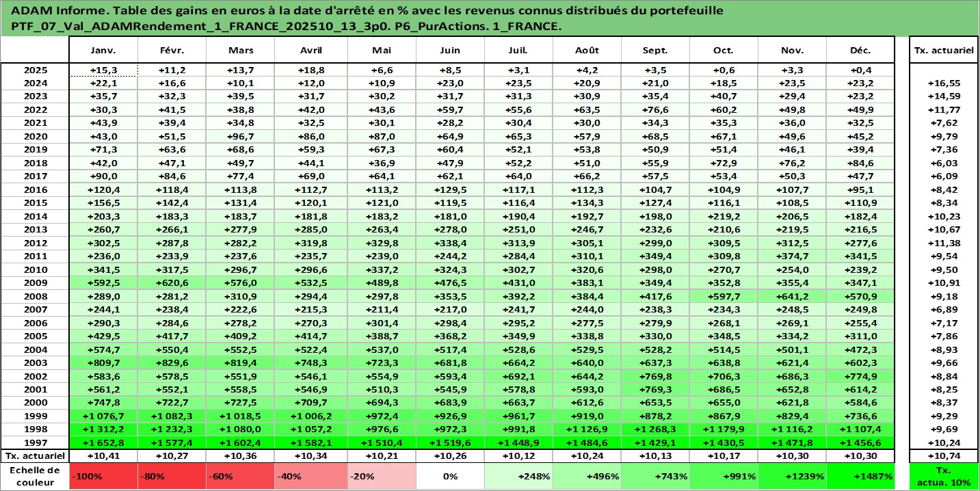
Task: Select the 'Avril' column header
Action: click(311, 51)
